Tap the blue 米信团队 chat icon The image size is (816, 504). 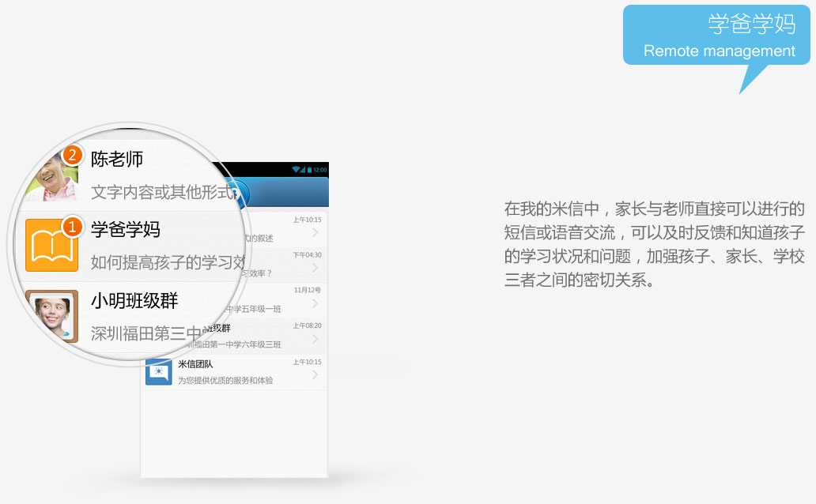tap(158, 372)
